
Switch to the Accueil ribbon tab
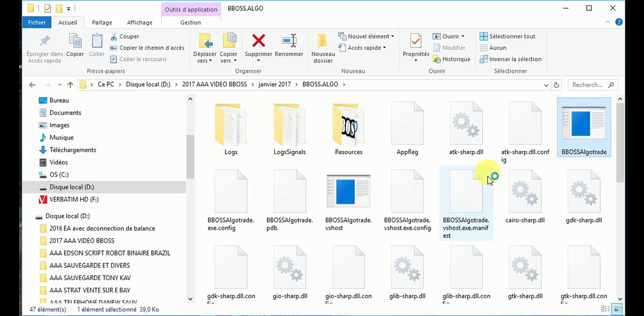coord(68,22)
